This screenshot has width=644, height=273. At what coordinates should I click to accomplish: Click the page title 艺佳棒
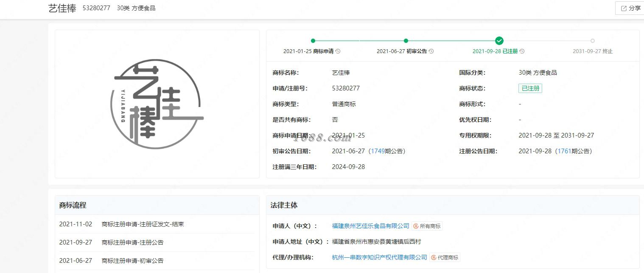[x=62, y=8]
